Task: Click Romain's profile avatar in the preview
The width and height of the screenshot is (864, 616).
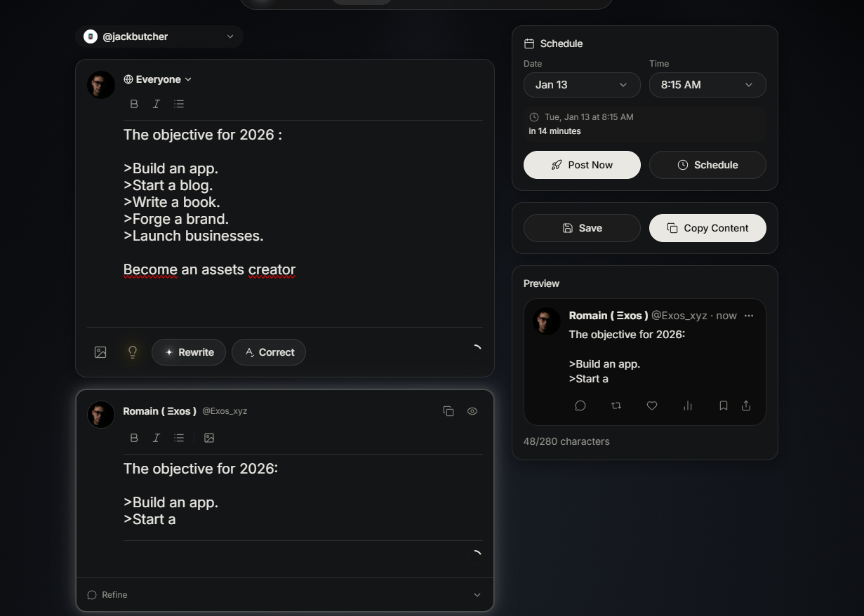Action: pyautogui.click(x=545, y=321)
